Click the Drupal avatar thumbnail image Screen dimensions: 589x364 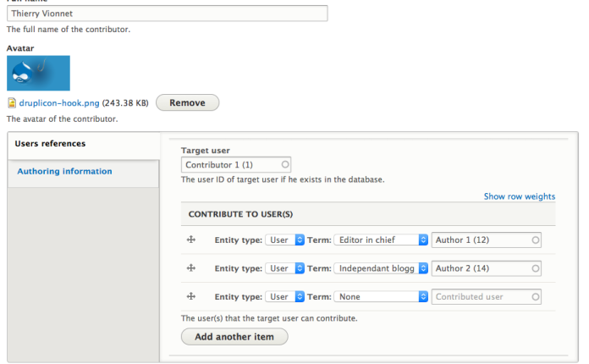(x=38, y=74)
